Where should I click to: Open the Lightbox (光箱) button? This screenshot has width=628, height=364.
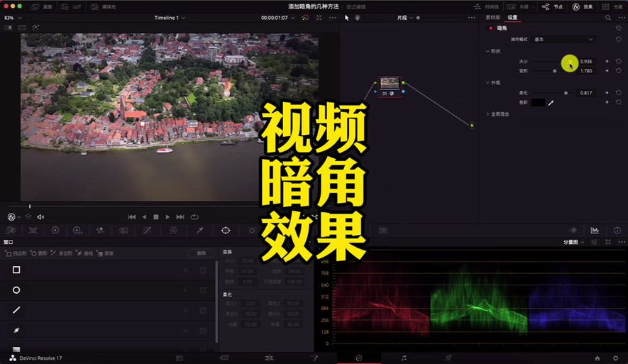[x=612, y=7]
